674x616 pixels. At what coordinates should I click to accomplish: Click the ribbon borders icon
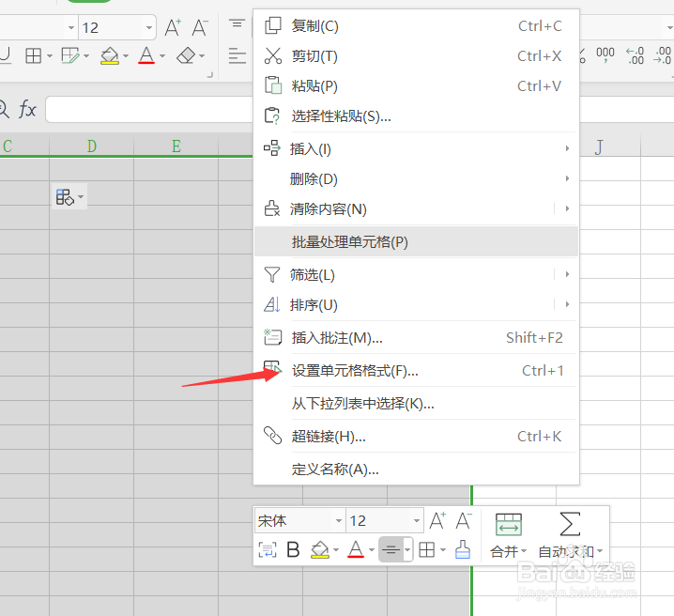tap(34, 56)
